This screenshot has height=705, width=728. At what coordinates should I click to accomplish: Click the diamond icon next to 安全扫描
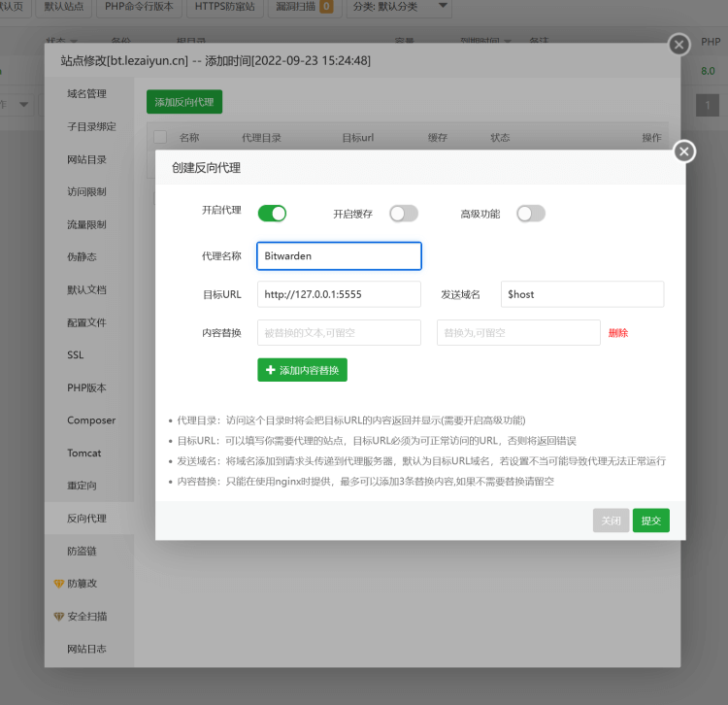[x=58, y=617]
